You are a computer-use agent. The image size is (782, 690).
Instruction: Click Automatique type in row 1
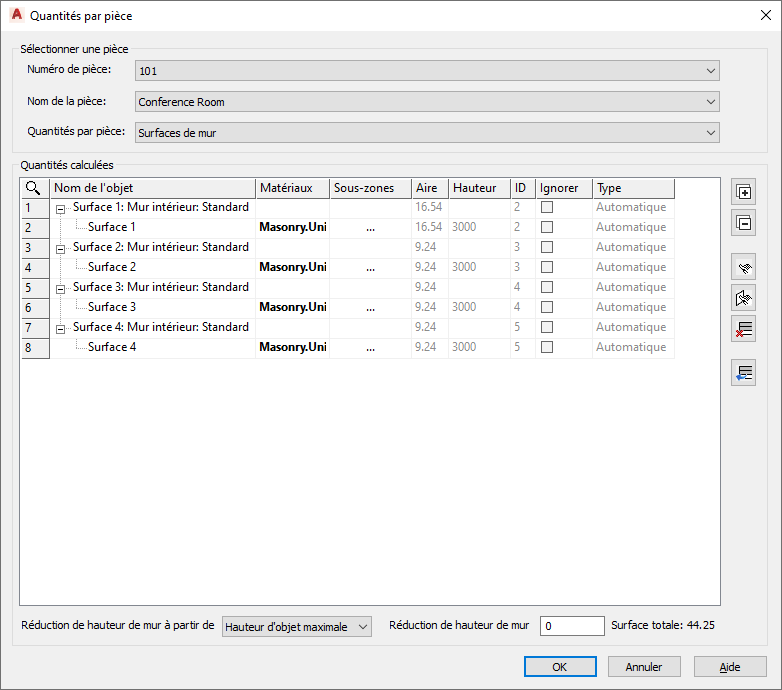point(631,207)
